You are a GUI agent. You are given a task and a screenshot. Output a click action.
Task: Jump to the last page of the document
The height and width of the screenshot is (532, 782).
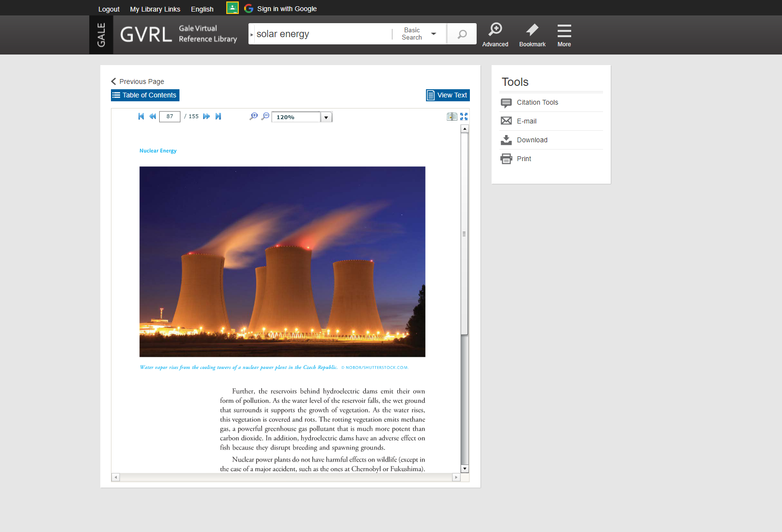(218, 116)
